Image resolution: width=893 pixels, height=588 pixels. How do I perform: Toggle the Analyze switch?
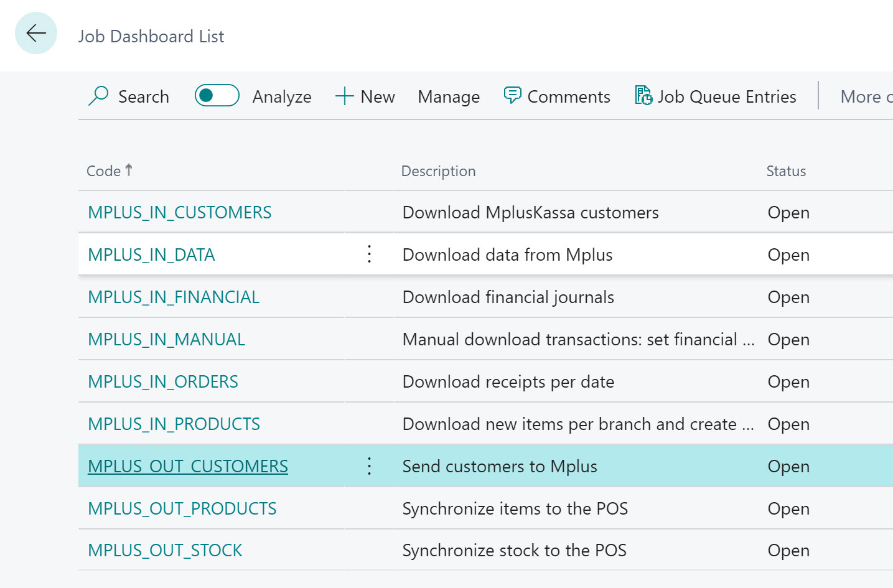(x=217, y=95)
